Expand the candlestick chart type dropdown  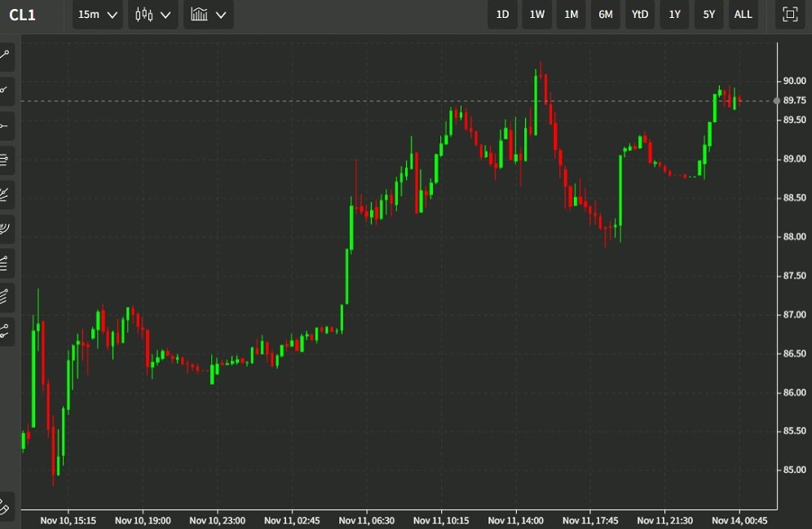(152, 14)
